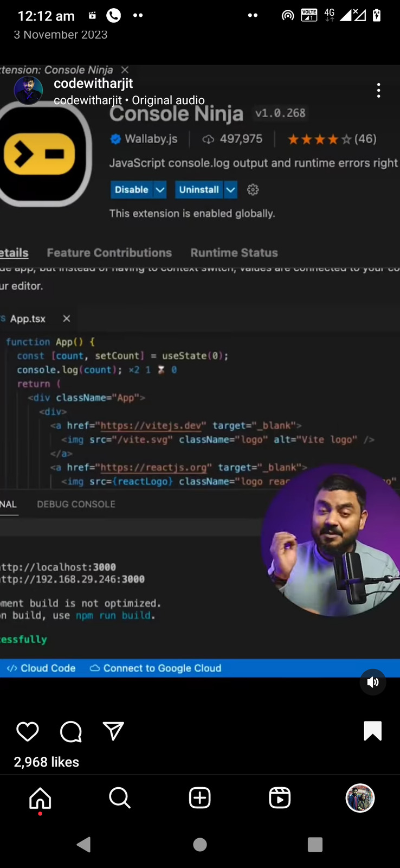Open my profile picture tab
The width and height of the screenshot is (400, 868).
tap(360, 798)
